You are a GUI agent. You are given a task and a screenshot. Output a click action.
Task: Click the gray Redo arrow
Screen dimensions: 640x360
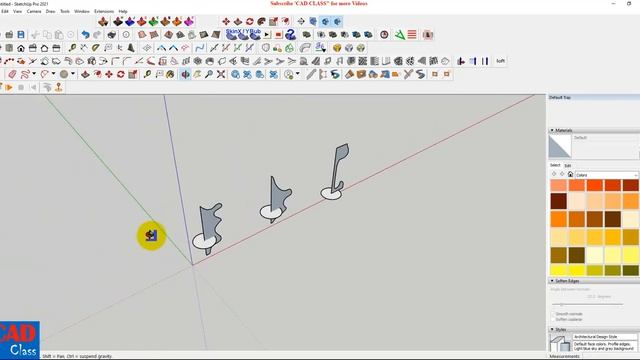pos(97,35)
